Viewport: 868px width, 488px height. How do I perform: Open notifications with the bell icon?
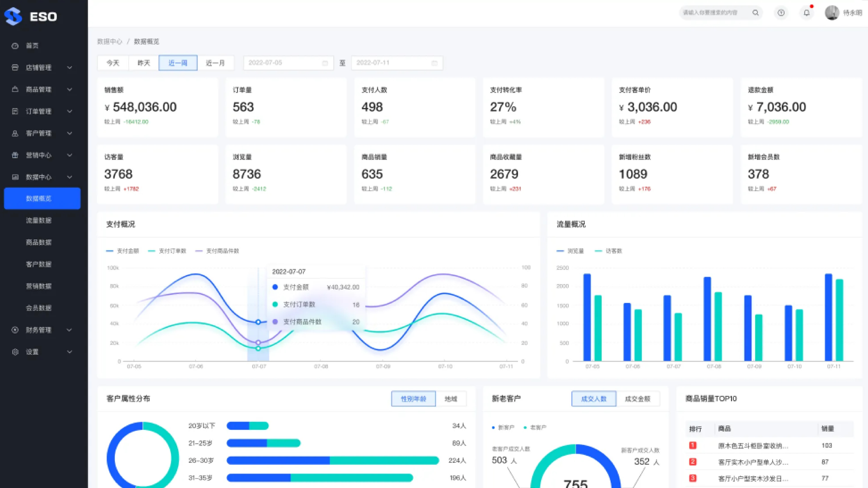pos(806,13)
